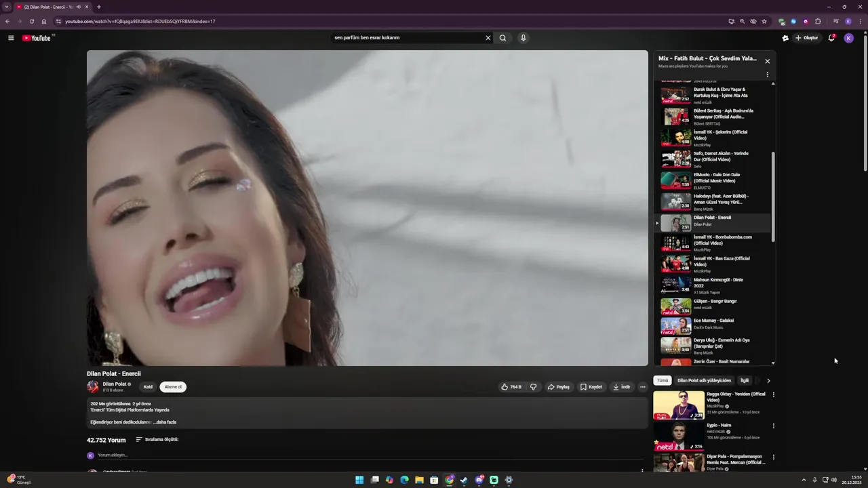Show next filter chips with arrow
Image resolution: width=868 pixels, height=488 pixels.
tap(768, 381)
